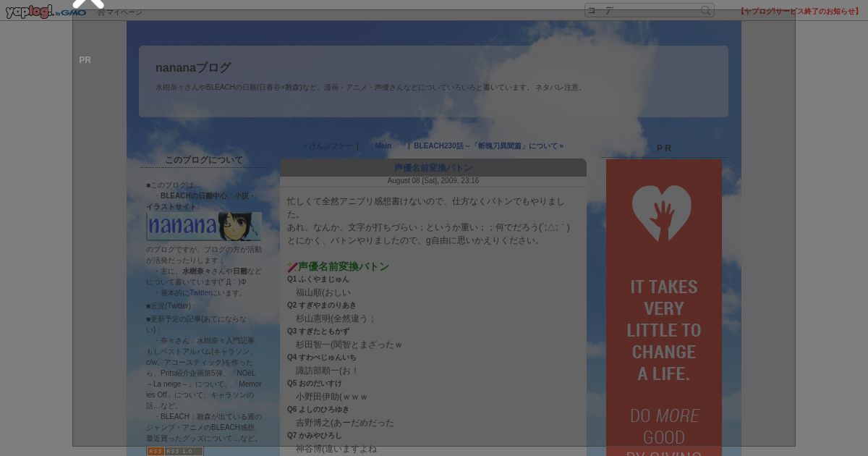
Task: Click the text Q7 かみやひろし
Action: pyautogui.click(x=315, y=436)
